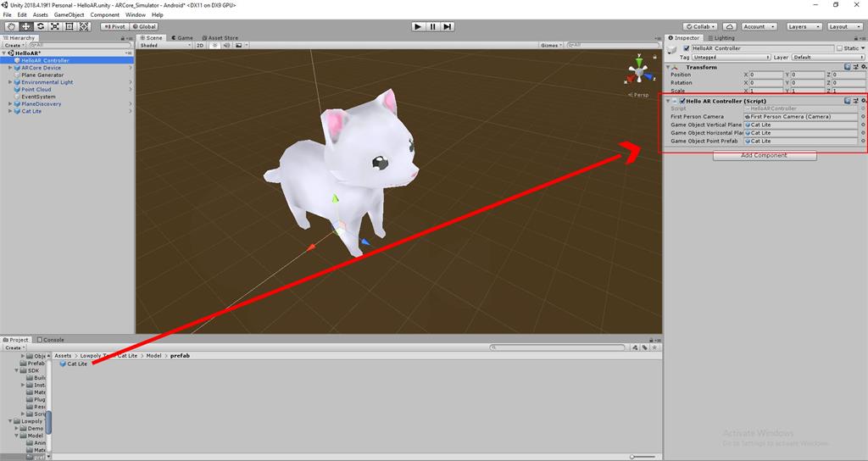Open Unity cloud services icon

(729, 26)
